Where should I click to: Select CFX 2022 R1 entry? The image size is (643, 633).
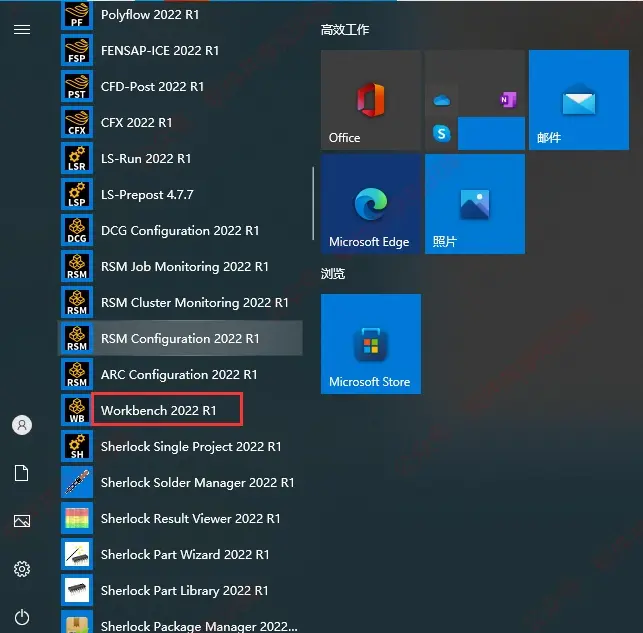tap(137, 123)
